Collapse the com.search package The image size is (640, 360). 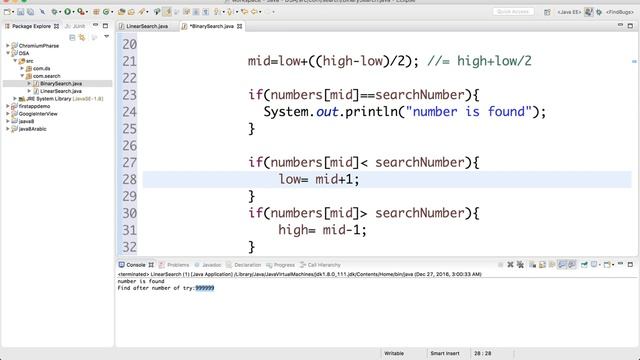point(22,76)
